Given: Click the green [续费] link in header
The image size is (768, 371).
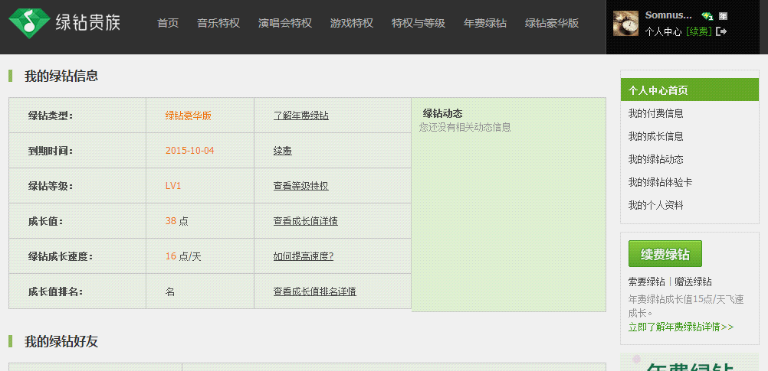Looking at the screenshot, I should point(699,32).
